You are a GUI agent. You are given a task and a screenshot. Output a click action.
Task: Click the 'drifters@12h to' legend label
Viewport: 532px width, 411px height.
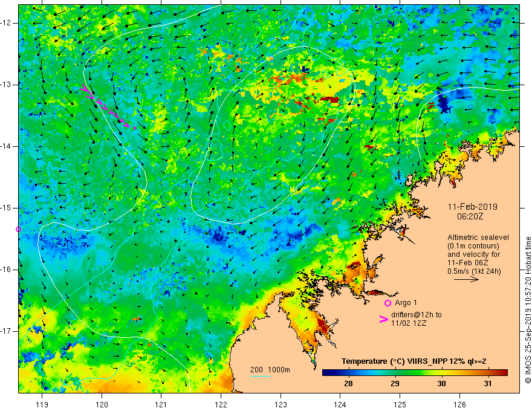[x=417, y=315]
